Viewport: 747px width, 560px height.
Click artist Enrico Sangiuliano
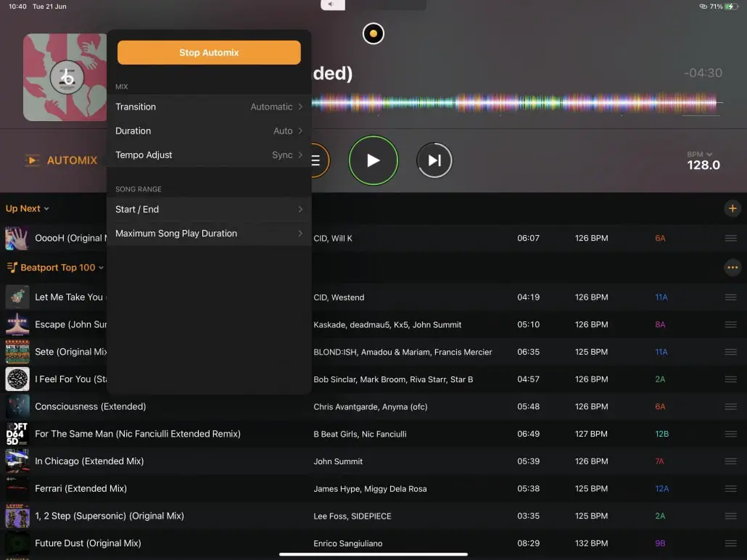pyautogui.click(x=348, y=543)
